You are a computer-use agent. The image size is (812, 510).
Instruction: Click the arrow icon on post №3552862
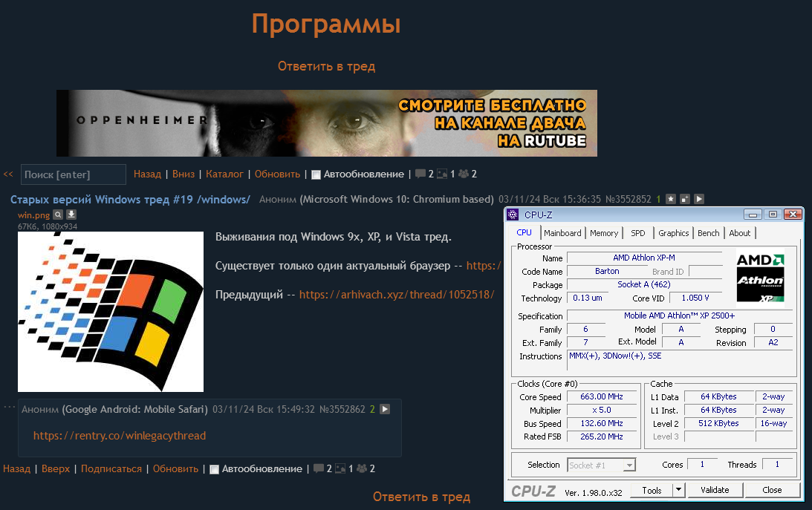click(385, 409)
